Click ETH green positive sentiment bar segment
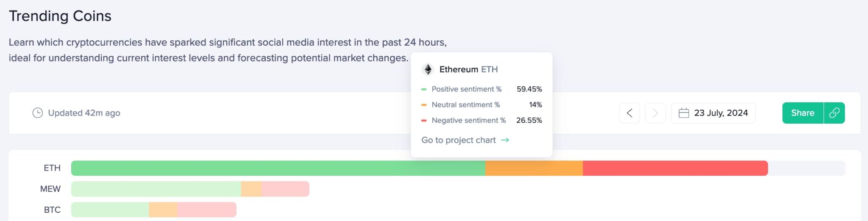Screen dimensions: 868x221 [278, 168]
